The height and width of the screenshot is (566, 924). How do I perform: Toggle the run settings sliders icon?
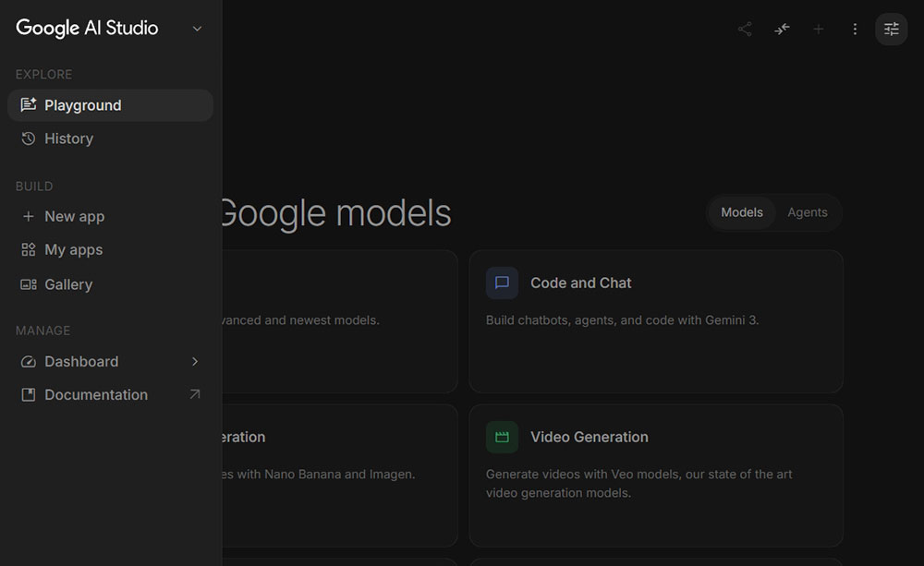[x=892, y=29]
